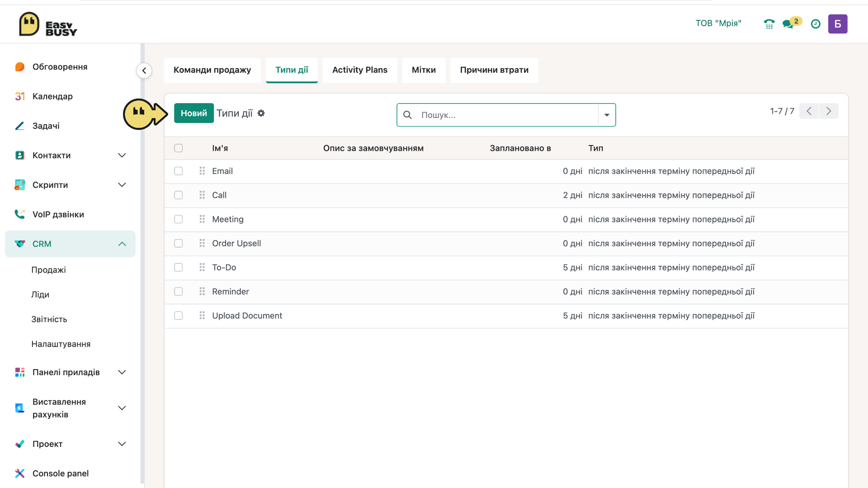
Task: Grab drag handle of Email row
Action: [x=202, y=171]
